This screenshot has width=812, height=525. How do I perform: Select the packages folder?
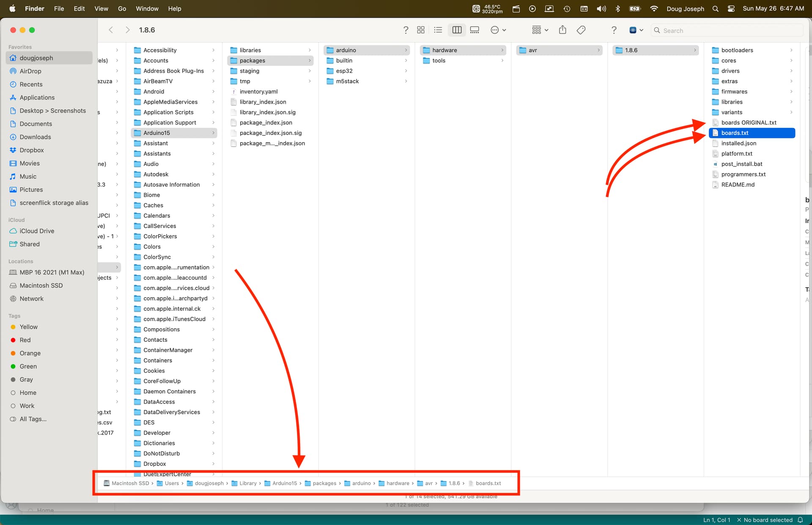(x=271, y=60)
